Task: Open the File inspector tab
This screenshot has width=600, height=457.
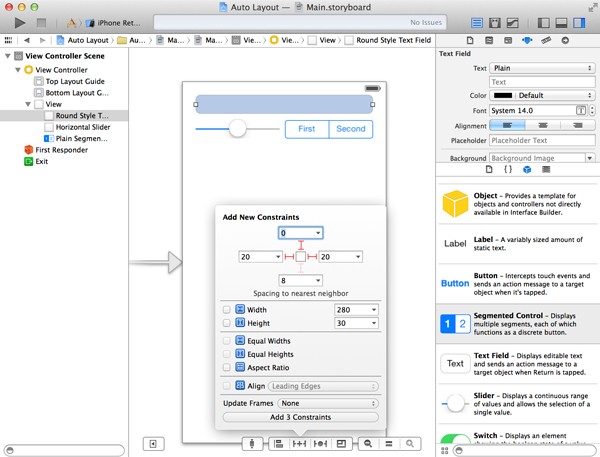Action: pyautogui.click(x=470, y=40)
